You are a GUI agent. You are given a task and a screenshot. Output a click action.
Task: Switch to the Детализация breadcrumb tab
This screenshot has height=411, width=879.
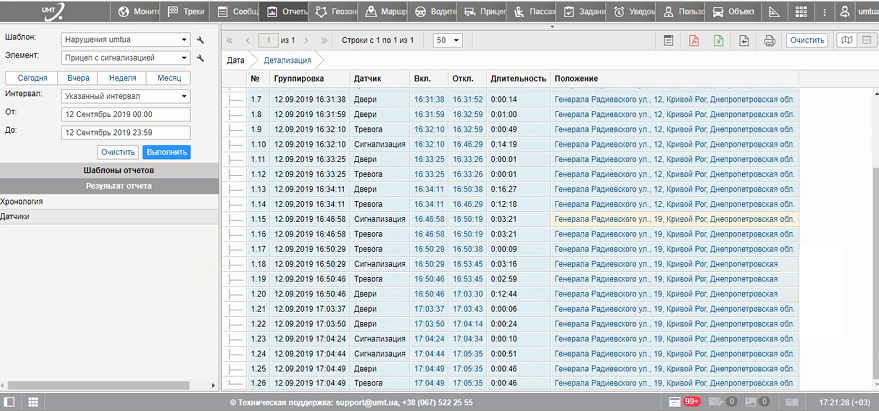(x=287, y=60)
